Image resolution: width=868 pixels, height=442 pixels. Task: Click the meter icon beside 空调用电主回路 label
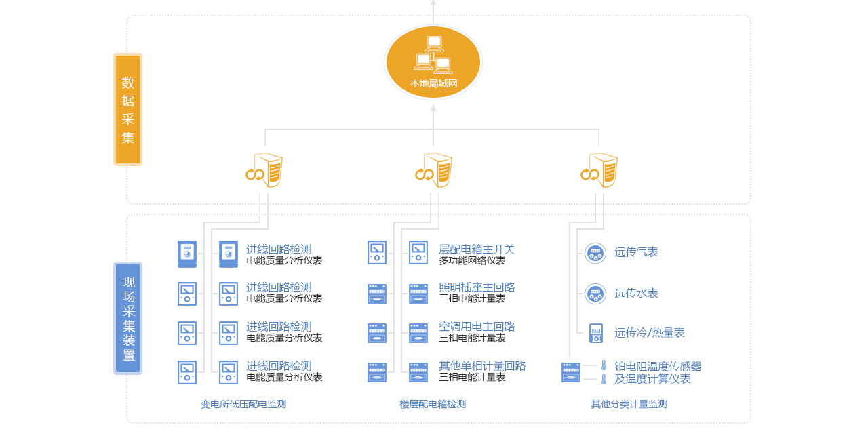coord(418,333)
